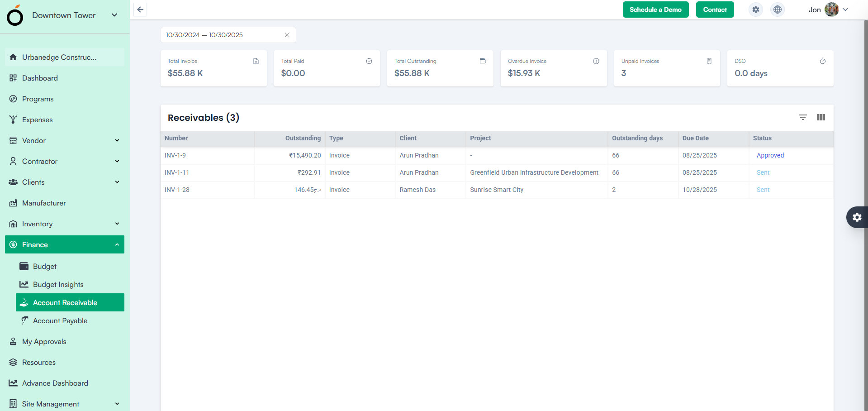Image resolution: width=868 pixels, height=411 pixels.
Task: Click the back arrow at top left
Action: 140,10
